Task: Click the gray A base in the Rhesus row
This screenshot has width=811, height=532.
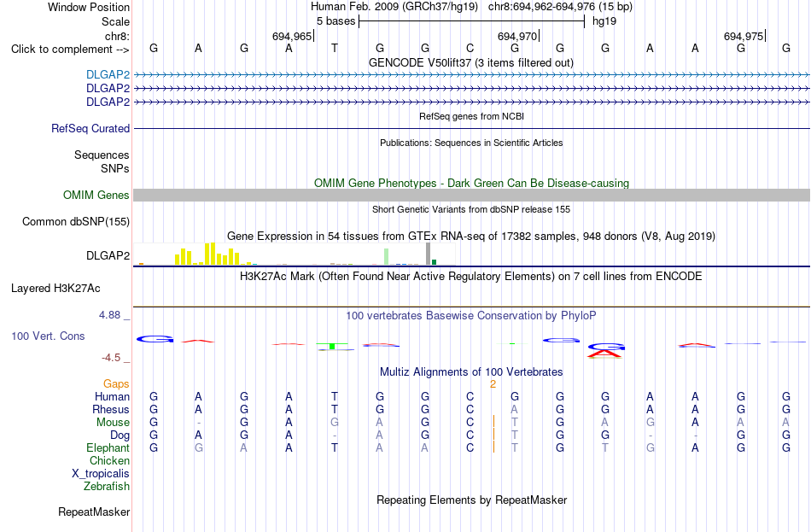Action: [515, 409]
